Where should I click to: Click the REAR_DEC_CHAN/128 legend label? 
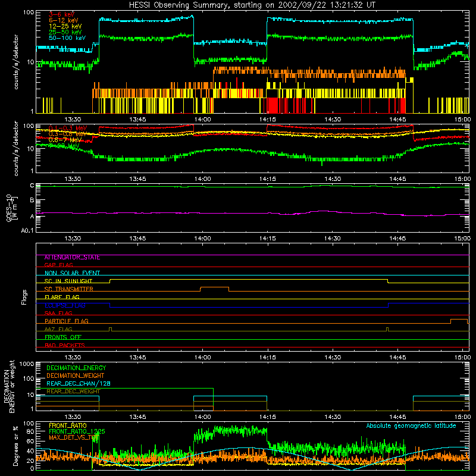pyautogui.click(x=79, y=384)
